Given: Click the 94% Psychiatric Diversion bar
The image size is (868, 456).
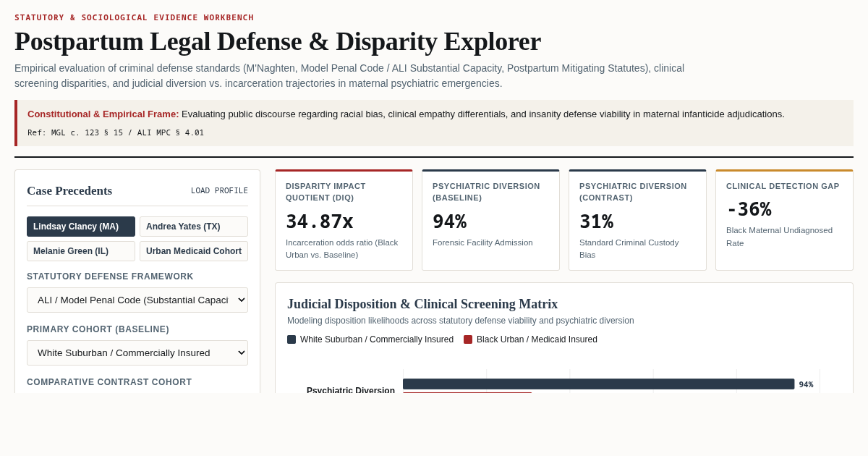Looking at the screenshot, I should pos(598,384).
